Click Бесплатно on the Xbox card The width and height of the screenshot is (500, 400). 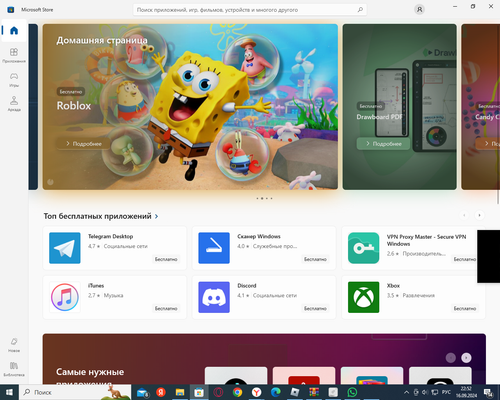click(465, 308)
